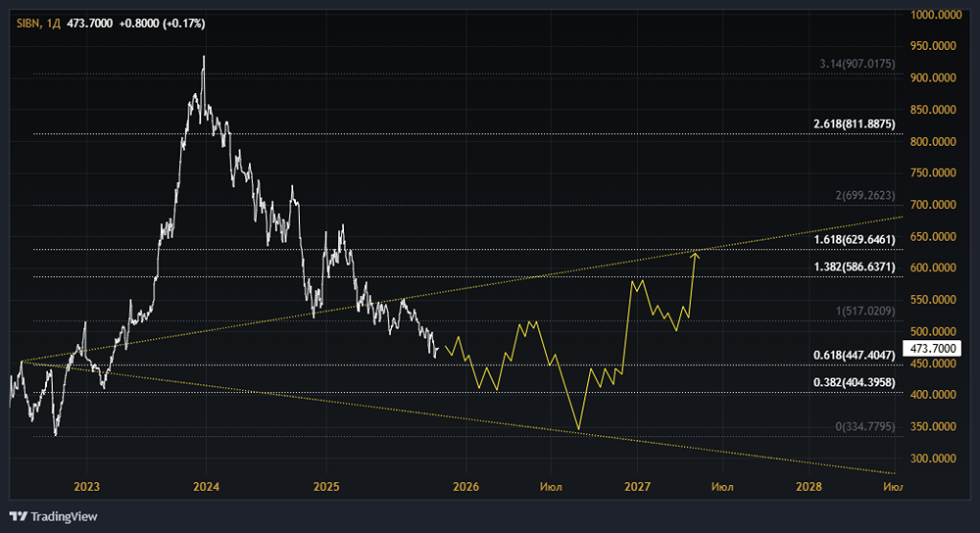Click the 700.0000 price axis label
The image size is (980, 533).
pos(933,205)
